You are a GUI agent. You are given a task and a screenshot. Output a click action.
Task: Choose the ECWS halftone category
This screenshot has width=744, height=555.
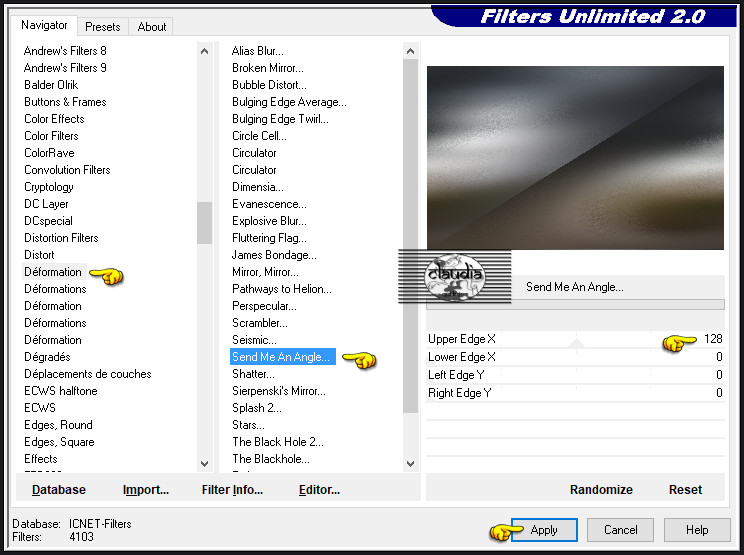(61, 391)
